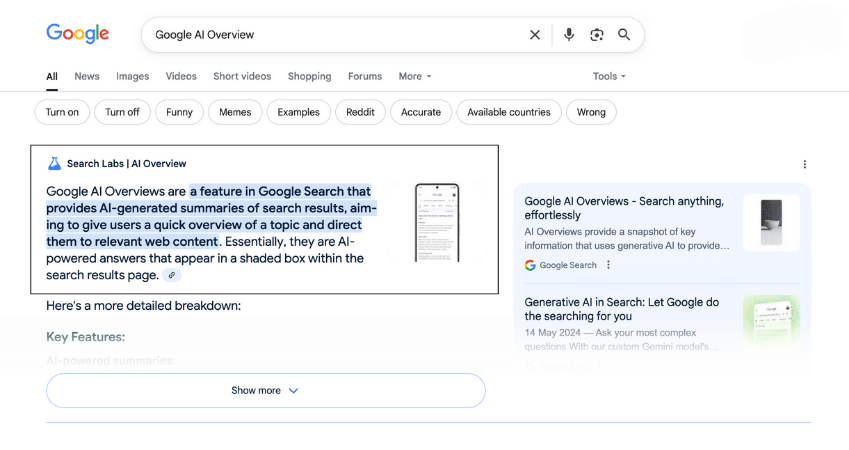Pick the Examples filter chip
This screenshot has height=450, width=849.
pyautogui.click(x=298, y=112)
